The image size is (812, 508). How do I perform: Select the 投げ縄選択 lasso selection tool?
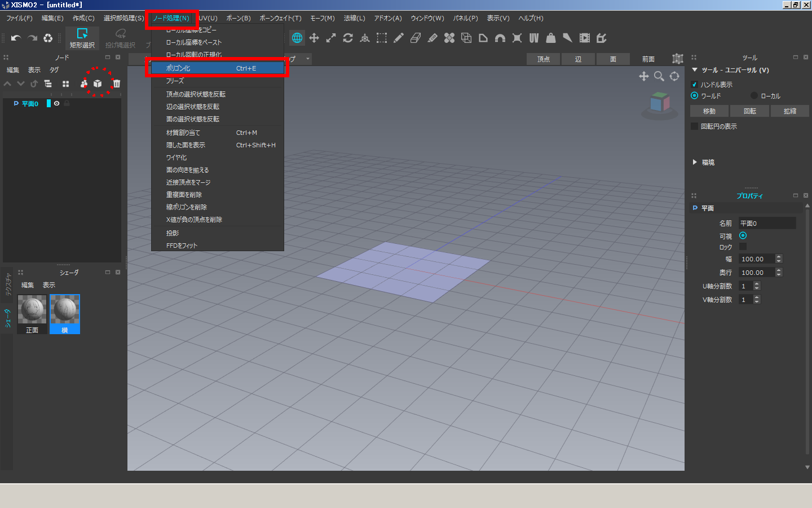coord(120,38)
